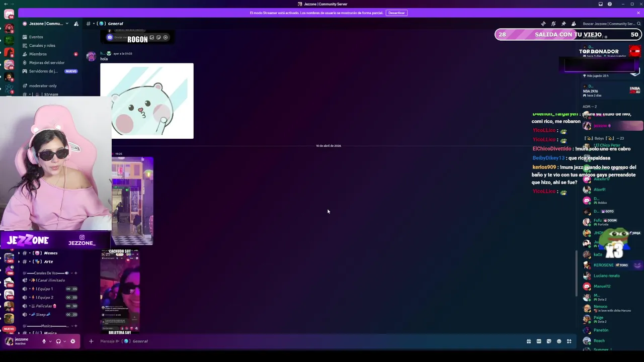This screenshot has height=362, width=644.
Task: Open member KEROSENE in member list
Action: click(x=611, y=265)
